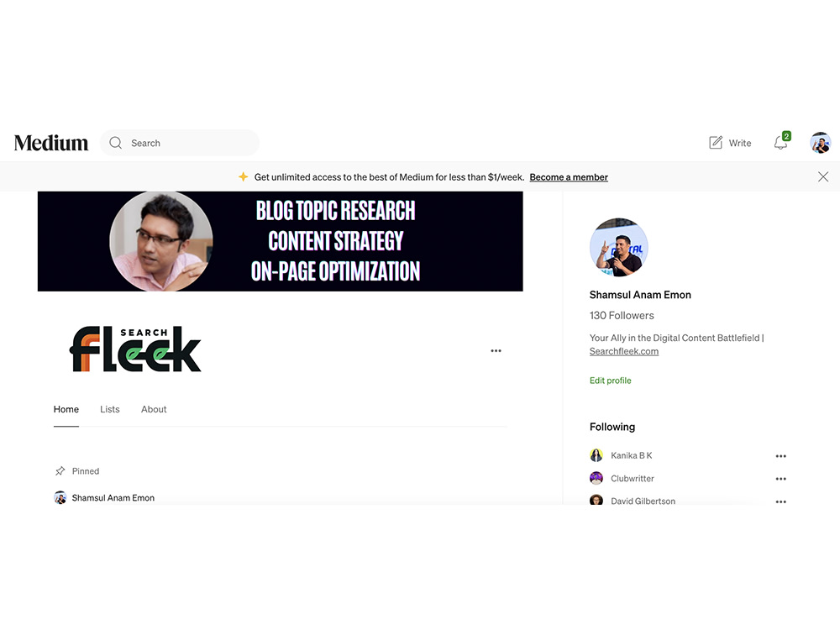This screenshot has height=630, width=840.
Task: Open the three-dots menu beside Fleek logo
Action: [x=496, y=351]
